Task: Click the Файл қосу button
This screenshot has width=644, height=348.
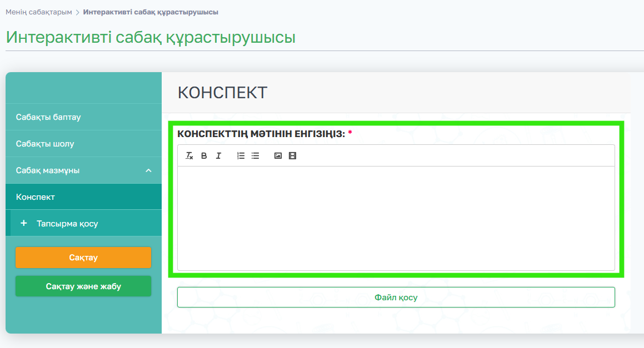Action: tap(396, 297)
